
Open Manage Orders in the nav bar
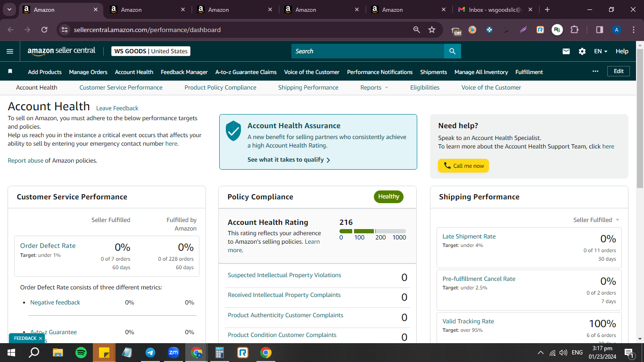pos(88,72)
